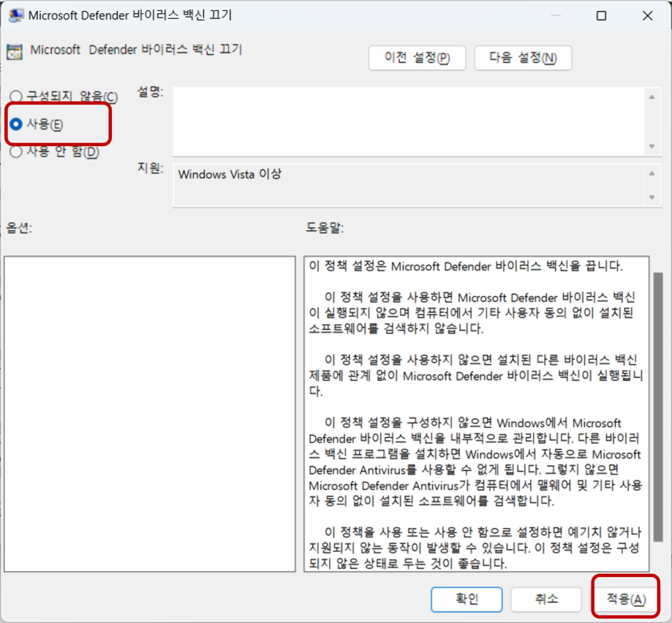Click help text '이 정책 설정은 Microsoft Defender 바이러스 백신을 끕니다'
The height and width of the screenshot is (623, 672).
point(466,266)
